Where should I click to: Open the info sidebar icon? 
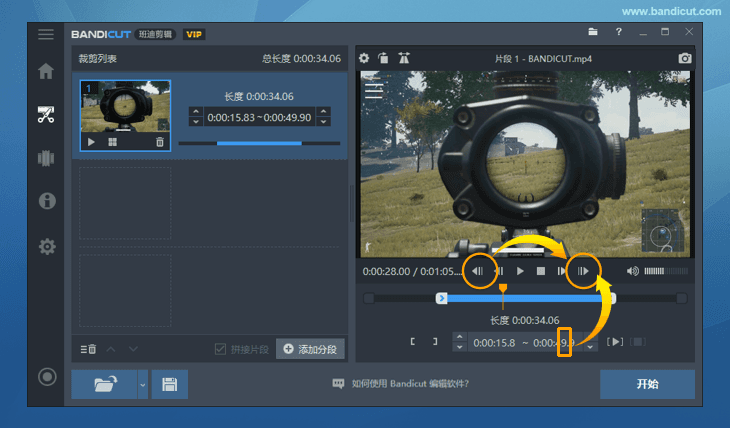pyautogui.click(x=47, y=201)
